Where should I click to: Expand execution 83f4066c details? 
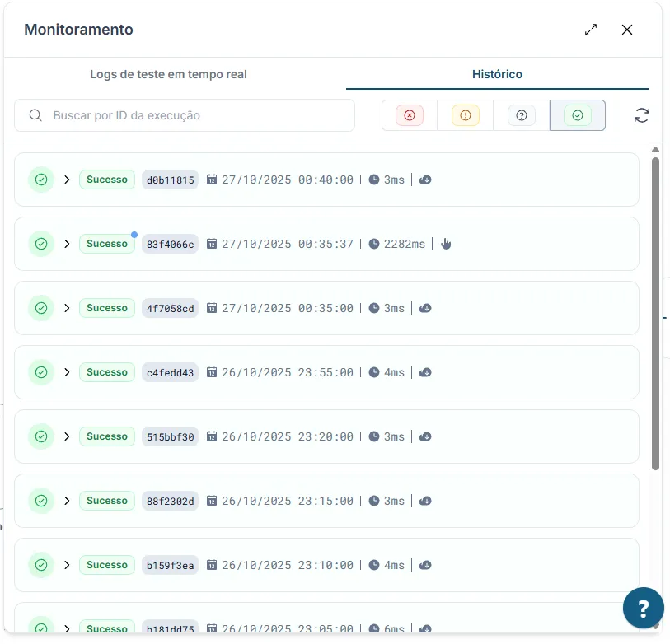click(x=67, y=244)
